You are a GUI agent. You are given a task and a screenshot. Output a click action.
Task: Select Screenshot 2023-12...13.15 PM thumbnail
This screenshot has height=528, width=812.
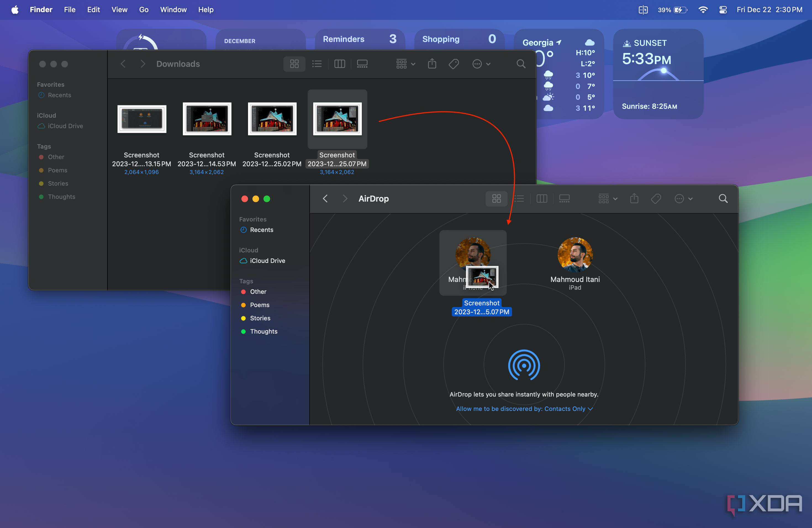coord(142,119)
